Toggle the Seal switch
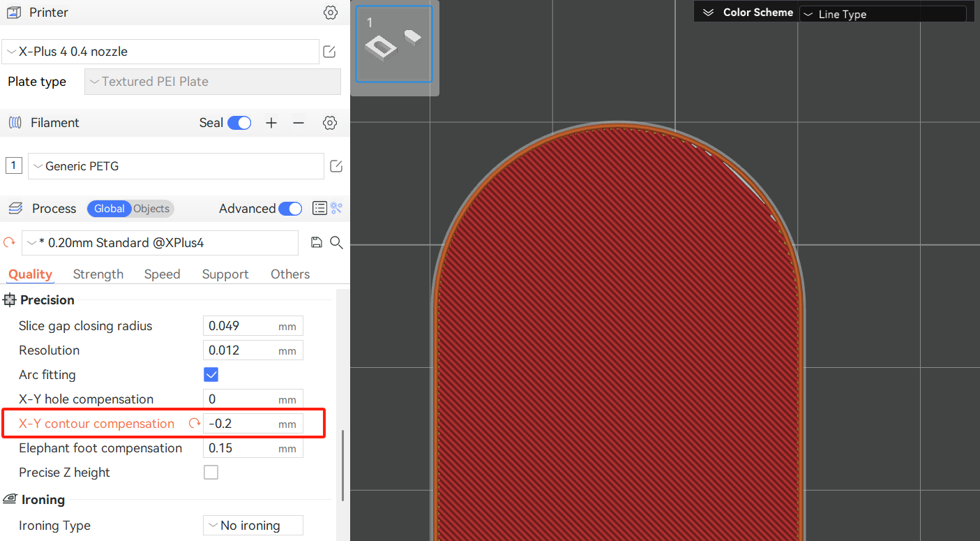Image resolution: width=980 pixels, height=541 pixels. point(239,123)
